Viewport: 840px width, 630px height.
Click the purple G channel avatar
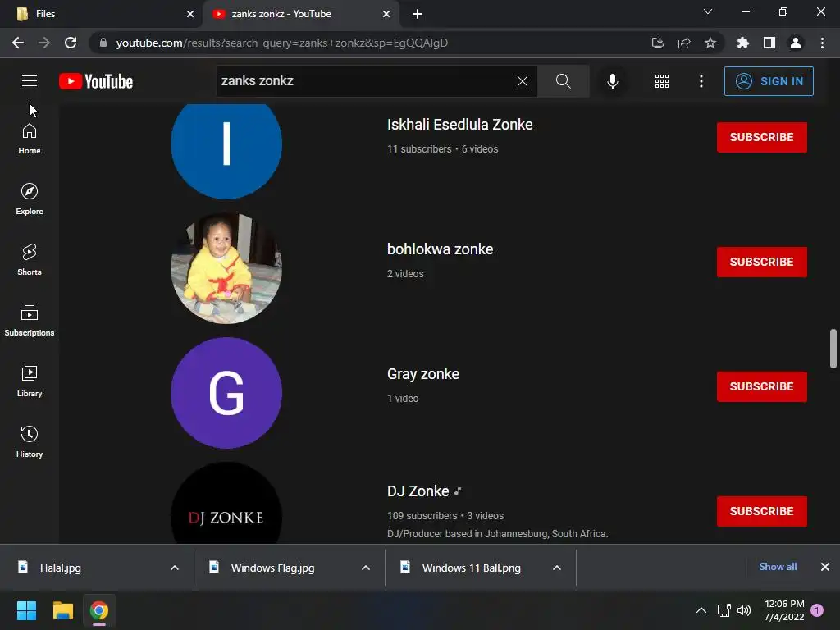coord(226,393)
